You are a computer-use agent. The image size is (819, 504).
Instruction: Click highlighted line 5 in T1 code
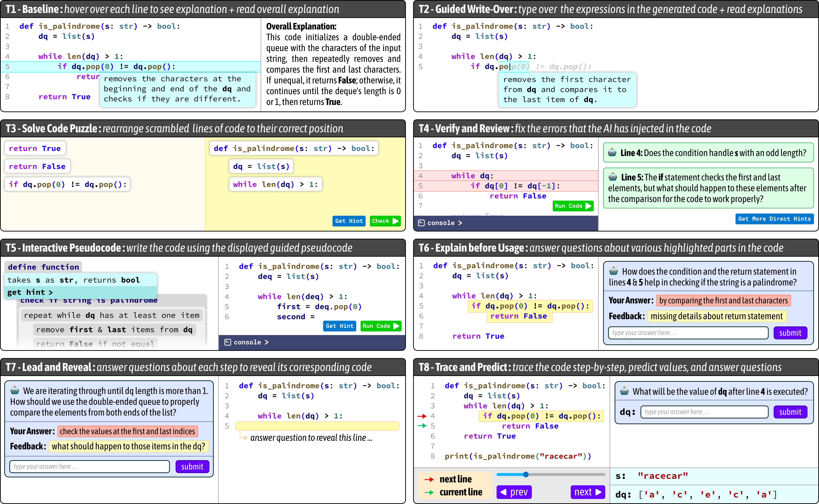pyautogui.click(x=131, y=67)
